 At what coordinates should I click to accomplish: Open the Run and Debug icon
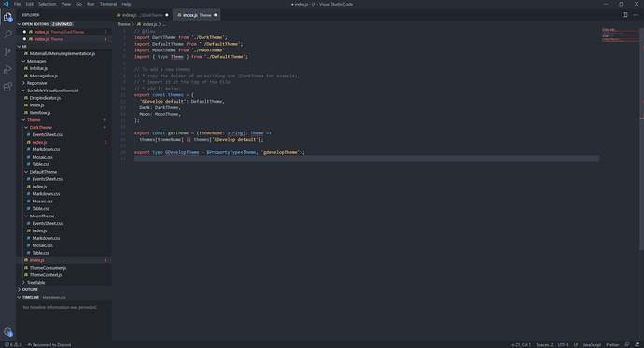[7, 69]
